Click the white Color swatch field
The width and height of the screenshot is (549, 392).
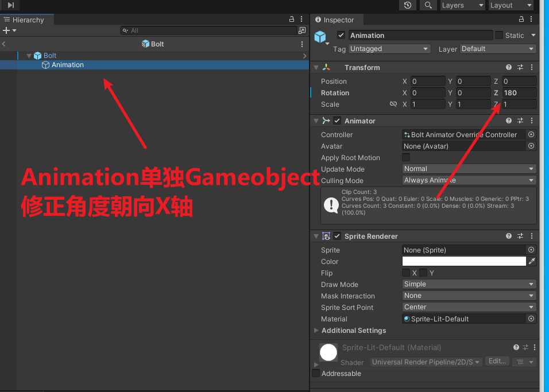[464, 262]
